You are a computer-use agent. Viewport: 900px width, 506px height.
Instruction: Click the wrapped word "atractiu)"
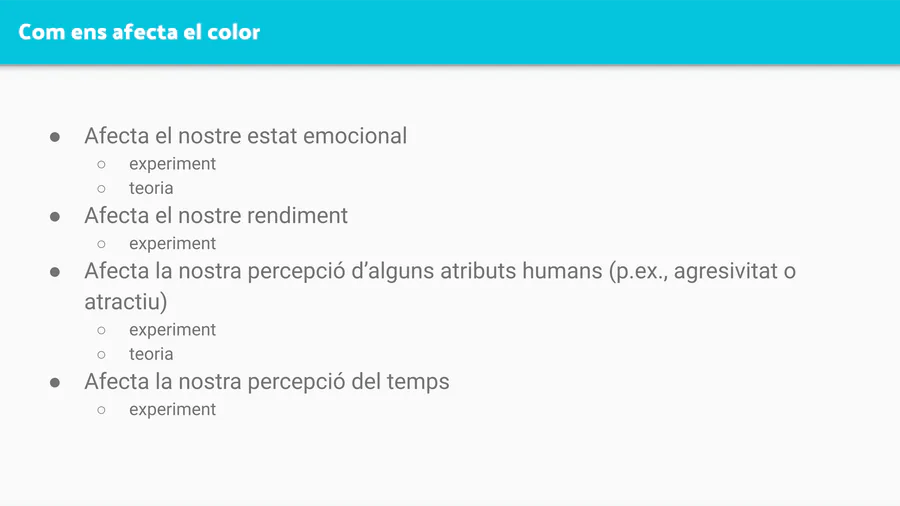(126, 301)
